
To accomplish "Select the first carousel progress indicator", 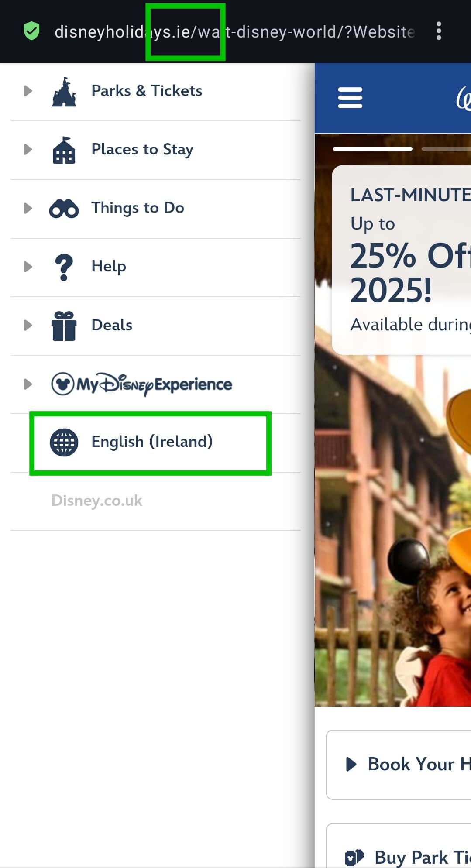I will pos(373,149).
